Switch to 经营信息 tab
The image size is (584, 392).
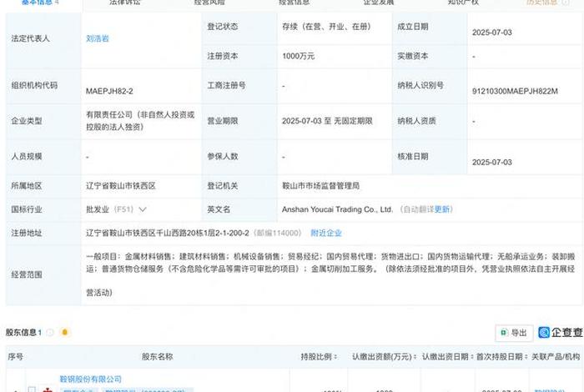point(295,3)
